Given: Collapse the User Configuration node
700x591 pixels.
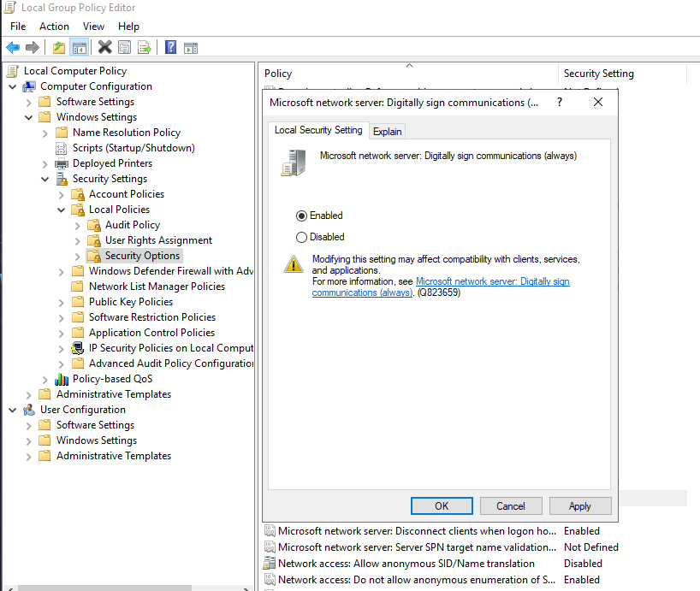Looking at the screenshot, I should [x=13, y=410].
